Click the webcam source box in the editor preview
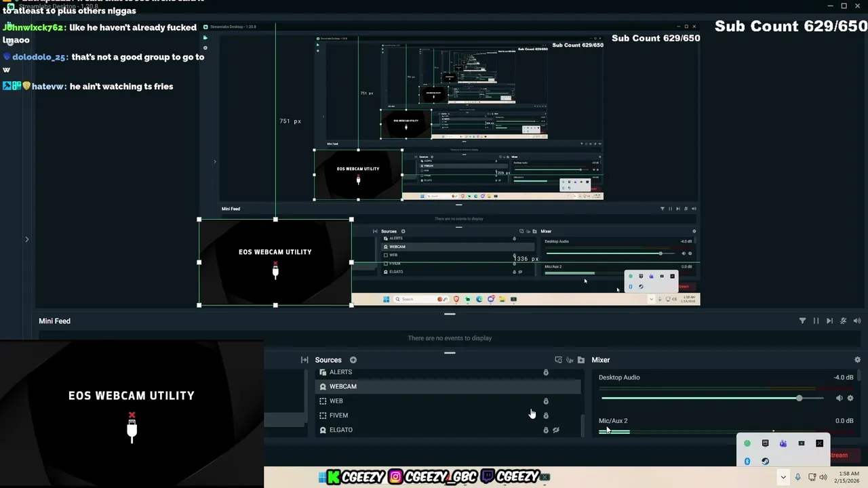 tap(275, 262)
